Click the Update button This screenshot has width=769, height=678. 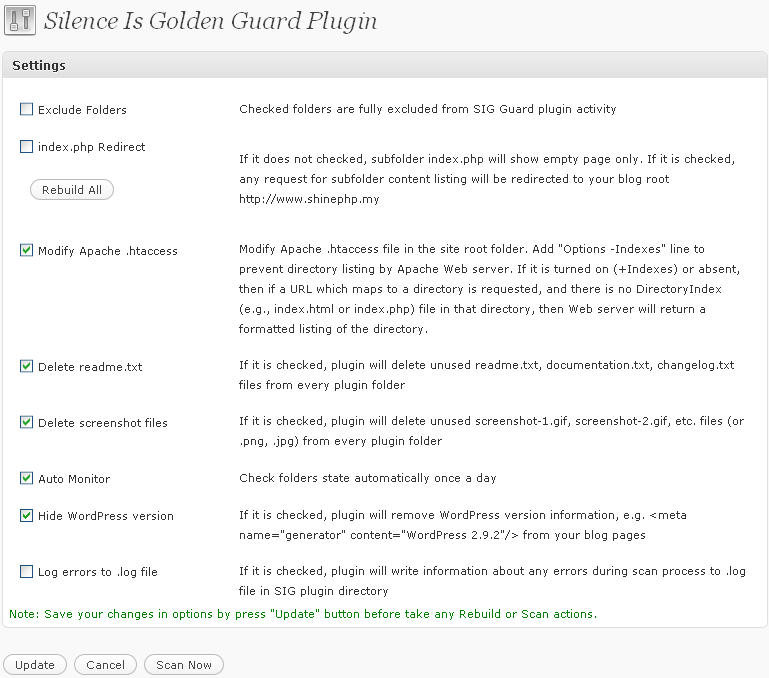point(35,665)
